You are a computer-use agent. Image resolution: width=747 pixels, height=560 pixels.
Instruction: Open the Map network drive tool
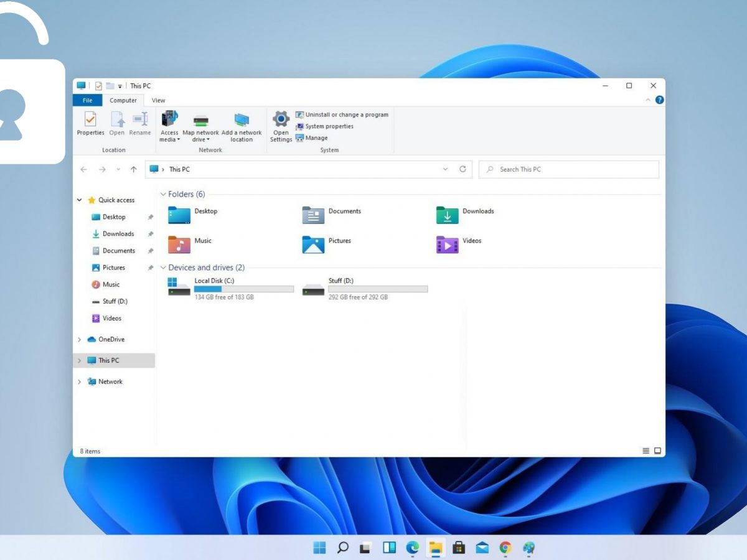tap(200, 126)
